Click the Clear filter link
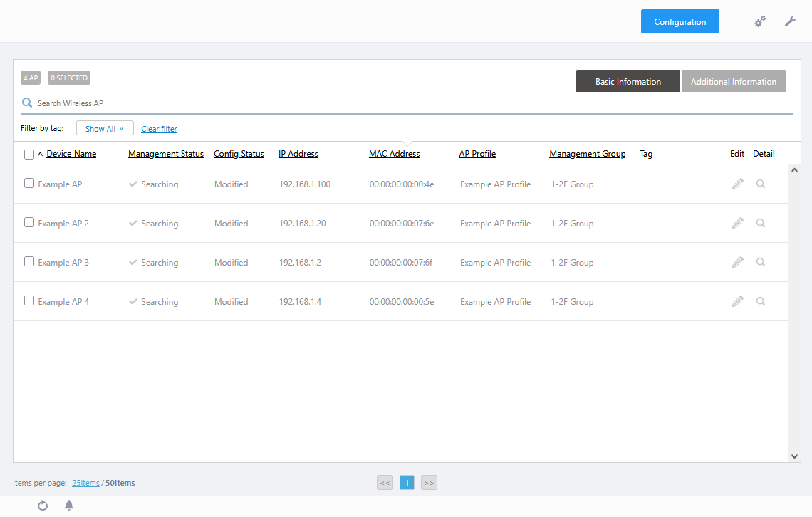 tap(159, 129)
